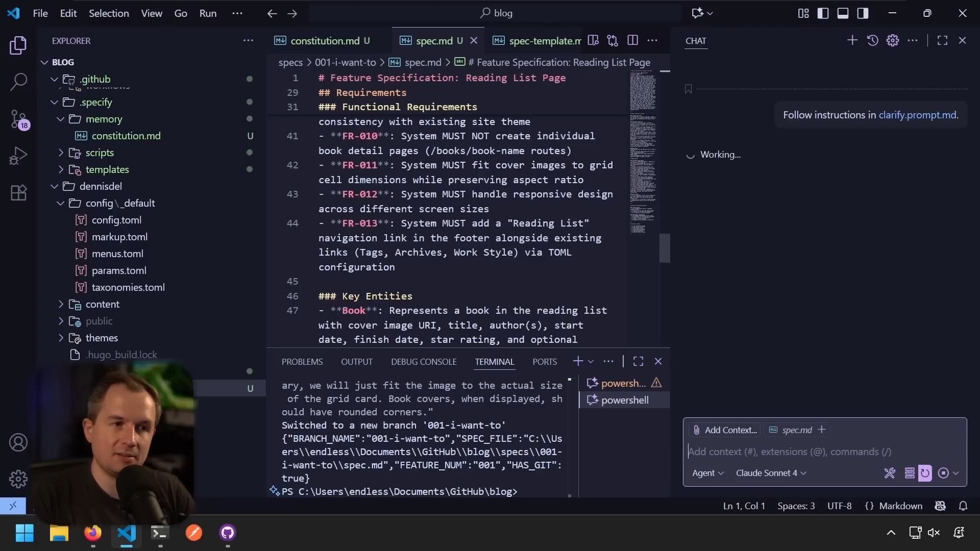Toggle the bottom panel layout button
This screenshot has height=551, width=980.
coord(843,13)
